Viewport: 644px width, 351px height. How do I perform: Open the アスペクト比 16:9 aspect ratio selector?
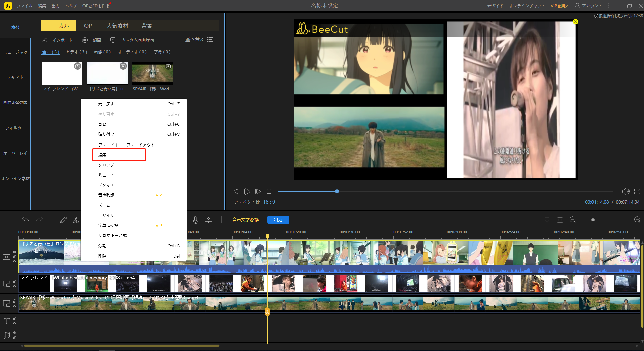[x=255, y=202]
